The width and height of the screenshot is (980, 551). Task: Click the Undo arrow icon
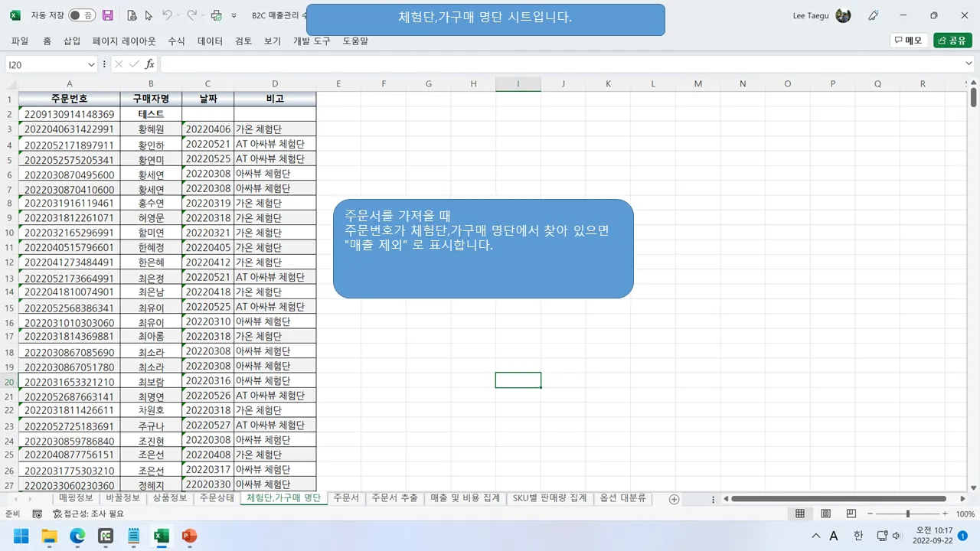pyautogui.click(x=167, y=15)
